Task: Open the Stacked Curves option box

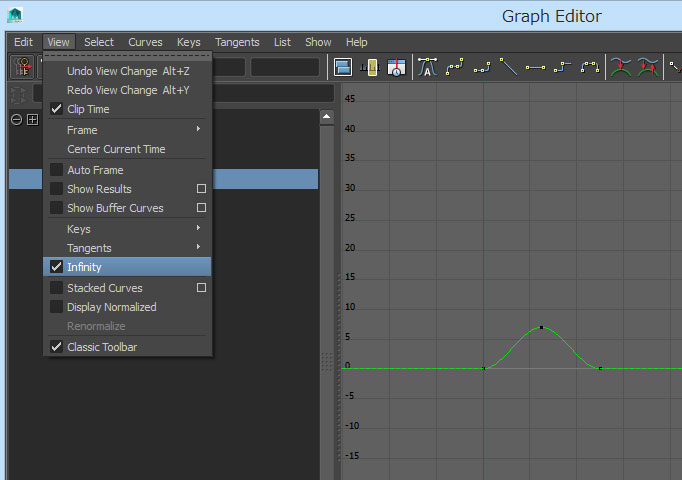Action: point(201,288)
